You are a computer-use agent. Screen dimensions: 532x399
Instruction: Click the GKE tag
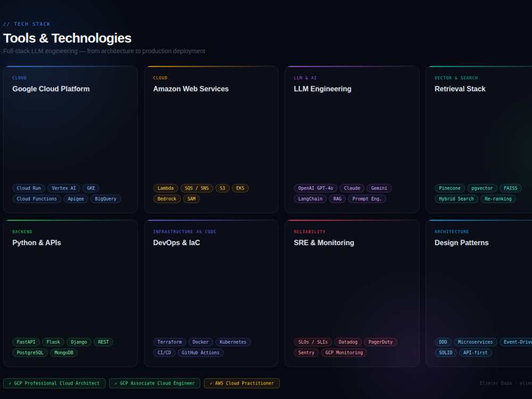91,188
